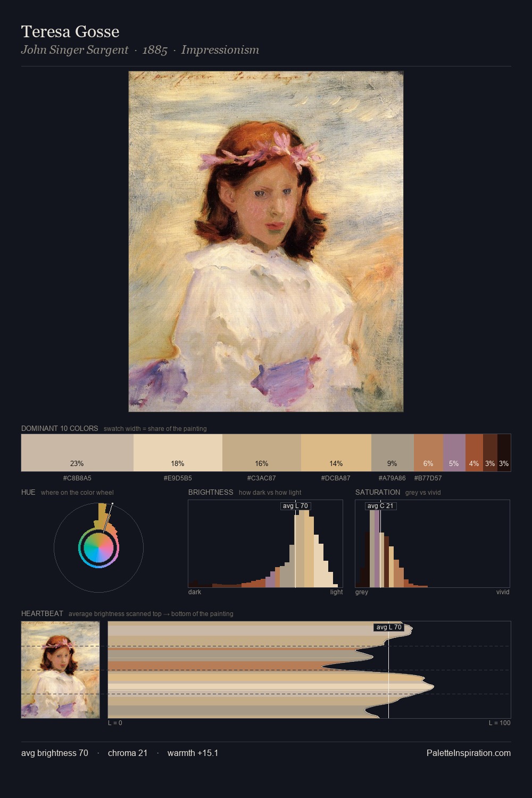Click the hex code #C3AC87
The height and width of the screenshot is (798, 532).
pos(262,478)
